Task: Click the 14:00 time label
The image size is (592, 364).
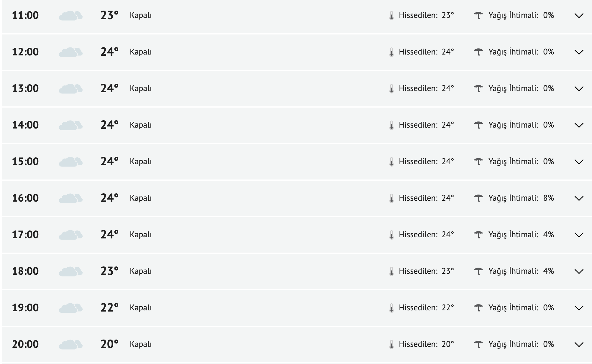Action: (25, 125)
